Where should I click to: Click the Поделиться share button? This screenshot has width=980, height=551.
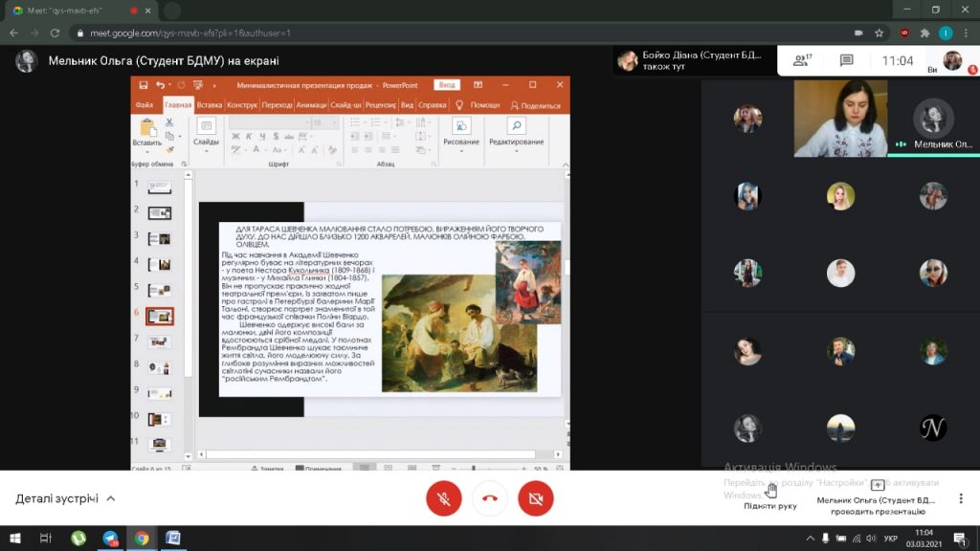(x=536, y=105)
